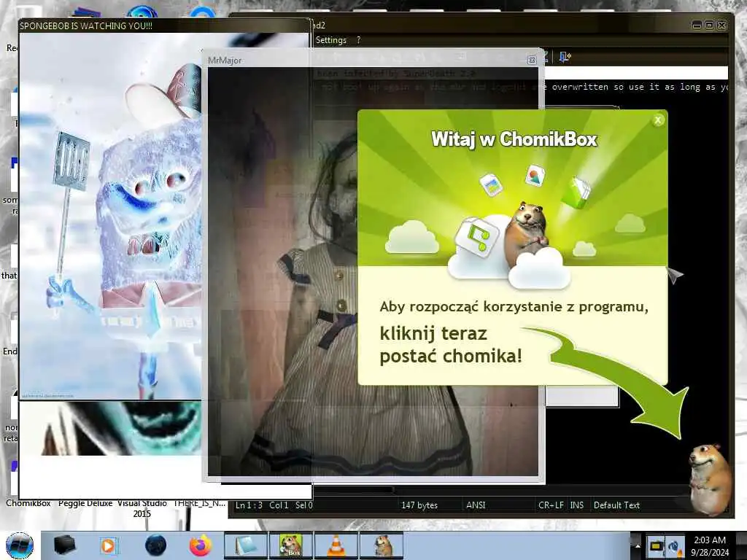Viewport: 747px width, 560px height.
Task: Click the exit door icon in Notepad2 toolbar
Action: tap(565, 57)
